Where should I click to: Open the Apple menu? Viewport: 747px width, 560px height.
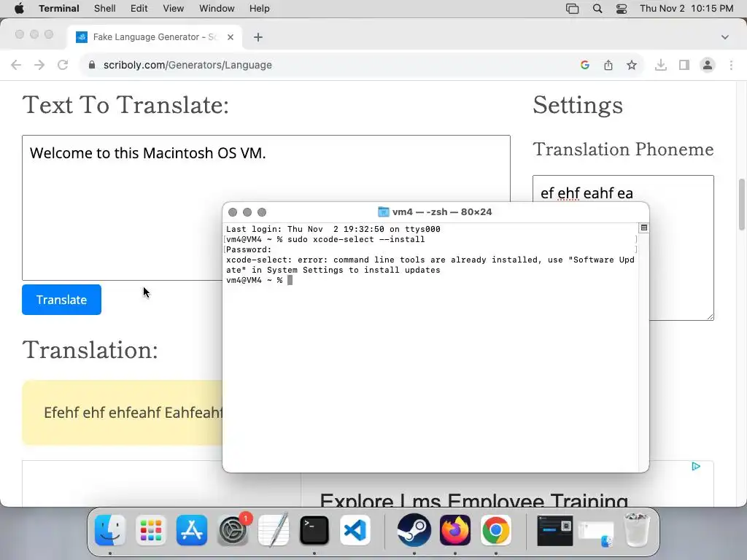19,9
